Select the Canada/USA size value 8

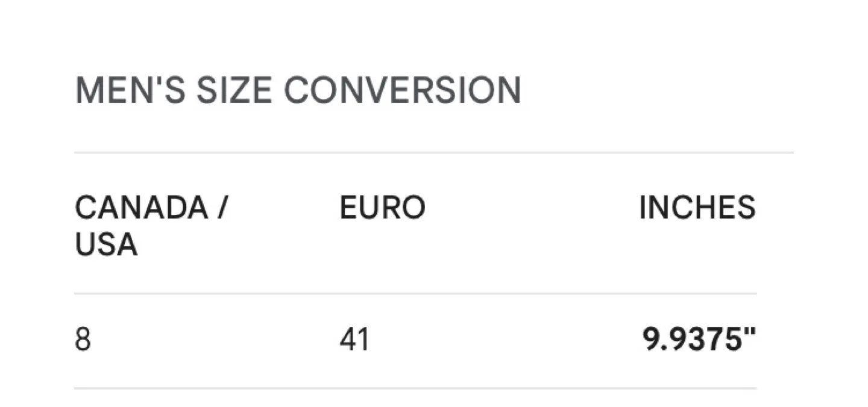(x=83, y=340)
